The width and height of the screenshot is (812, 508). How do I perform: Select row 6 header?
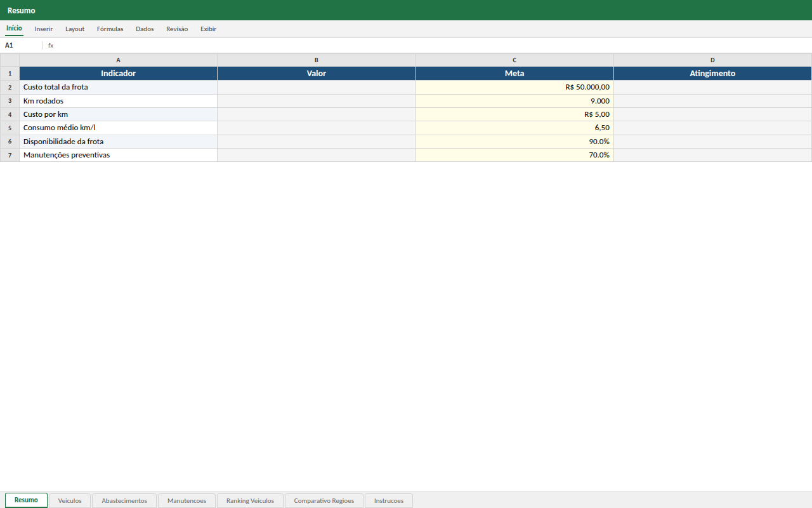pos(10,142)
